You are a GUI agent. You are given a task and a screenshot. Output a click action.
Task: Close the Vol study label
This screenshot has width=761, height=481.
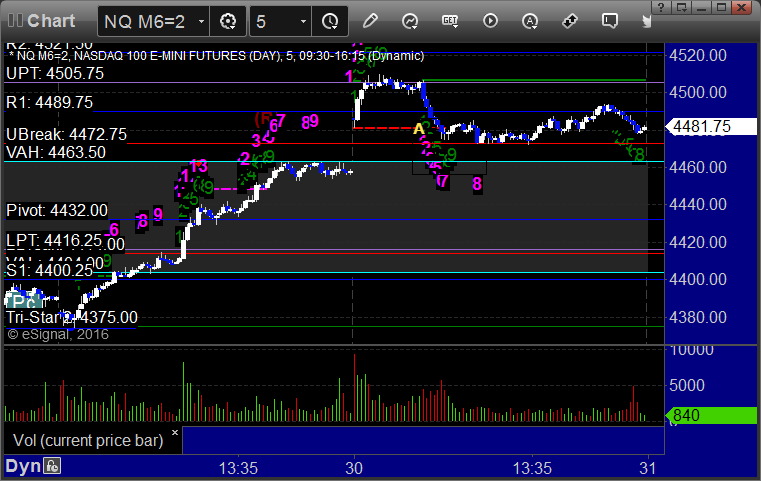pos(175,432)
